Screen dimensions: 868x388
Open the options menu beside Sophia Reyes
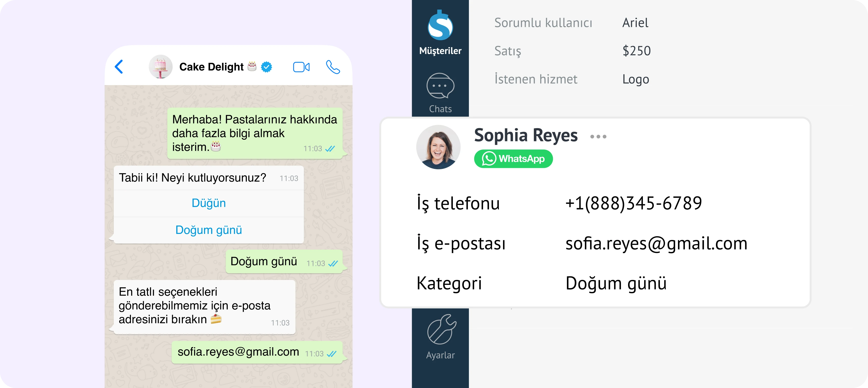(598, 136)
